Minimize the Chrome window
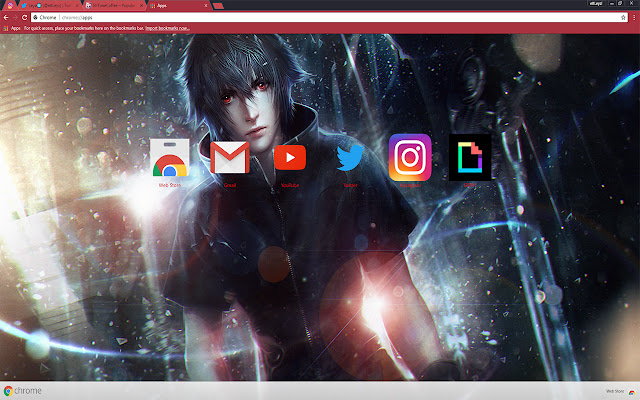The width and height of the screenshot is (640, 400). point(612,3)
